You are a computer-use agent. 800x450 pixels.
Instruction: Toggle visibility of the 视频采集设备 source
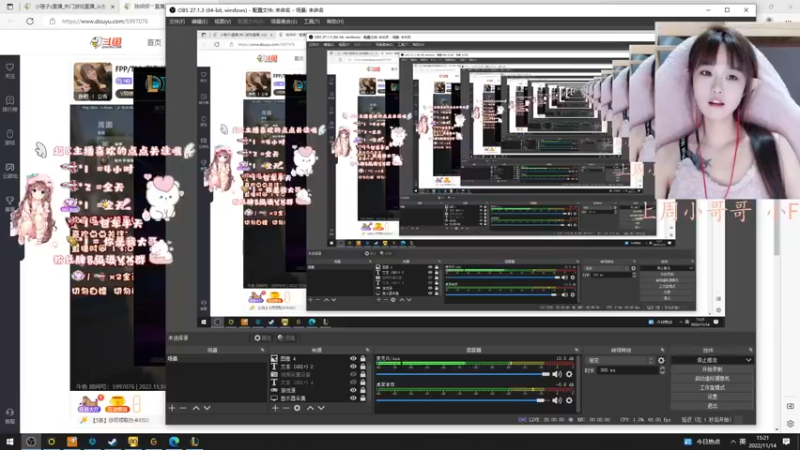(353, 374)
